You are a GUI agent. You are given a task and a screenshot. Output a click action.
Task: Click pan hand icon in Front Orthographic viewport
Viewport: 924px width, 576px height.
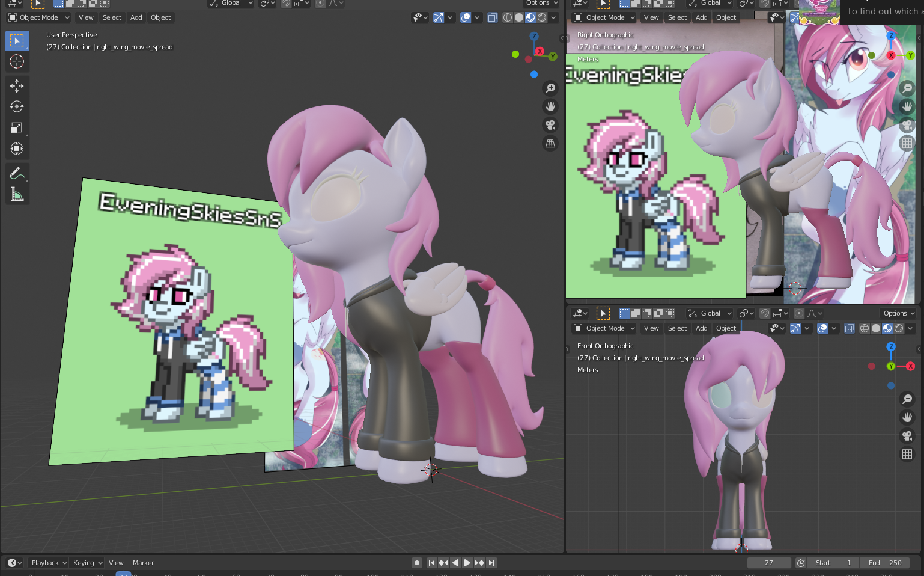[x=907, y=417]
